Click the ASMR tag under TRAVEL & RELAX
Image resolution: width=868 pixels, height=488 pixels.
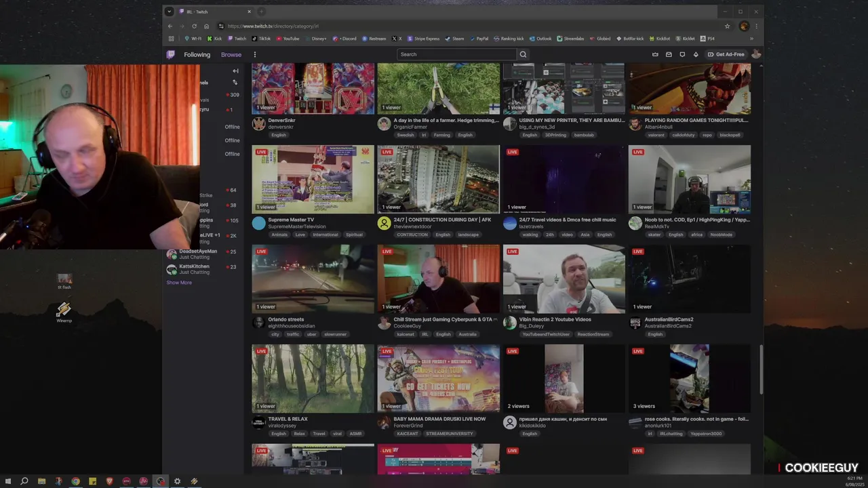coord(355,434)
